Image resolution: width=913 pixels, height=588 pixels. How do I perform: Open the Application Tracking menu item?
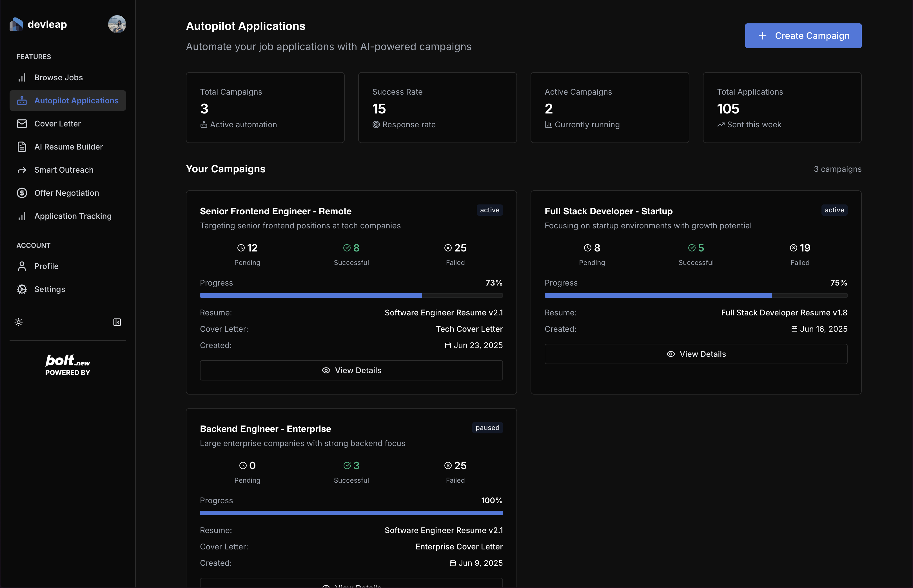click(73, 216)
